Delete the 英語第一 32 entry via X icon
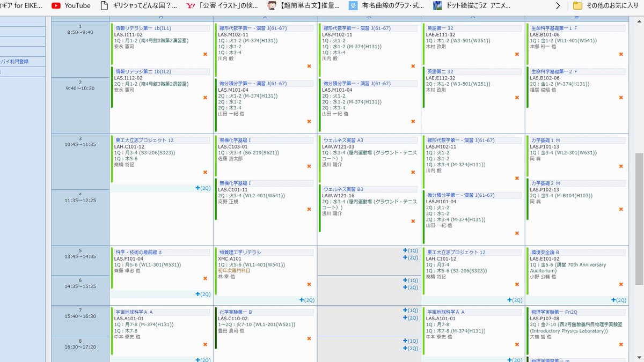Screen dimensions: 644x362 pyautogui.click(x=517, y=54)
